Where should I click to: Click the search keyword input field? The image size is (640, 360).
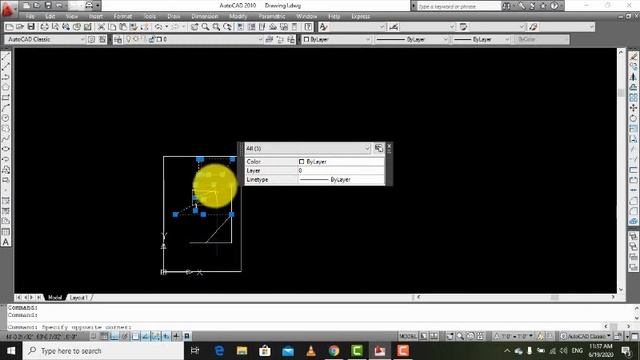458,6
